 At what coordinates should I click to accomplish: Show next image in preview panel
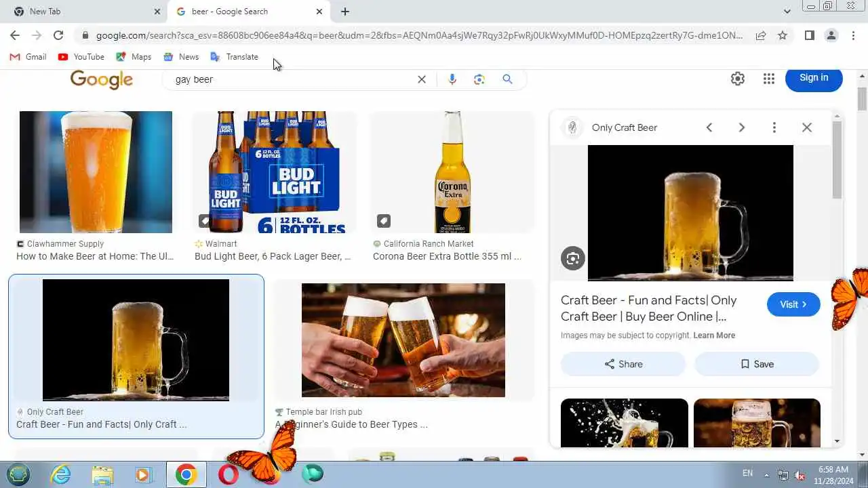pyautogui.click(x=741, y=127)
